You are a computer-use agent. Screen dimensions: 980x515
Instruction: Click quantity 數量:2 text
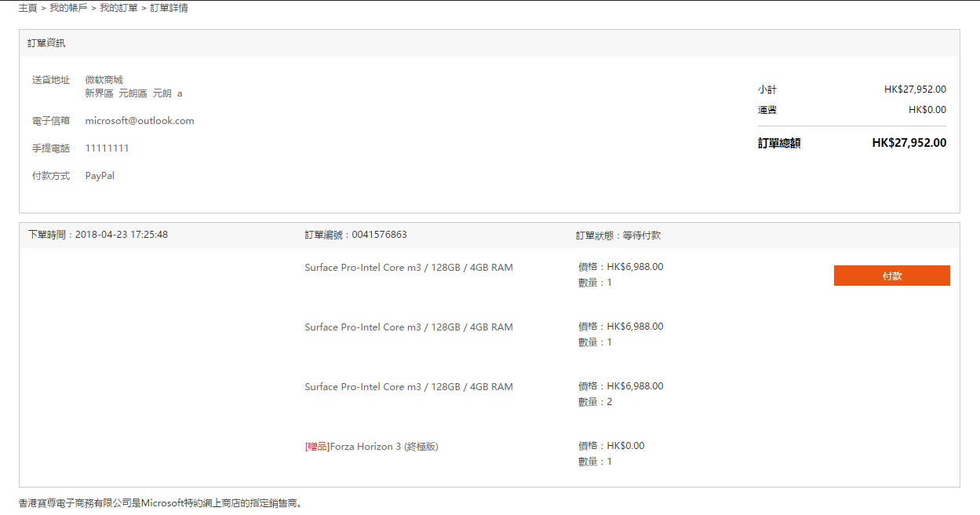point(595,402)
